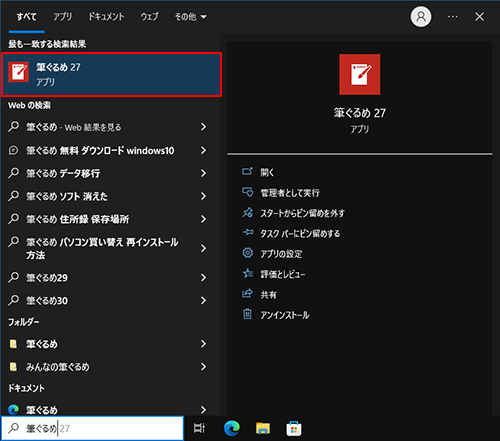Image resolution: width=500 pixels, height=441 pixels.
Task: Open アプリの設定
Action: point(281,254)
